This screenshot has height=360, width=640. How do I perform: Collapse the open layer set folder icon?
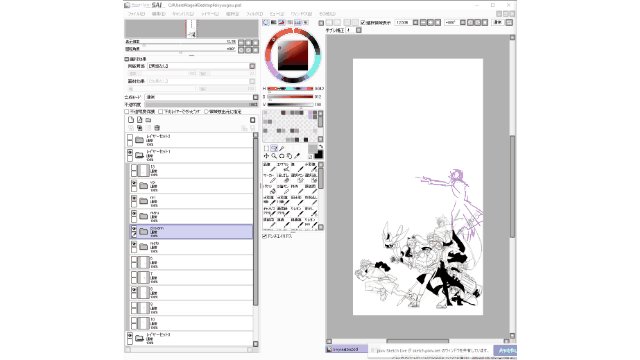[139, 155]
